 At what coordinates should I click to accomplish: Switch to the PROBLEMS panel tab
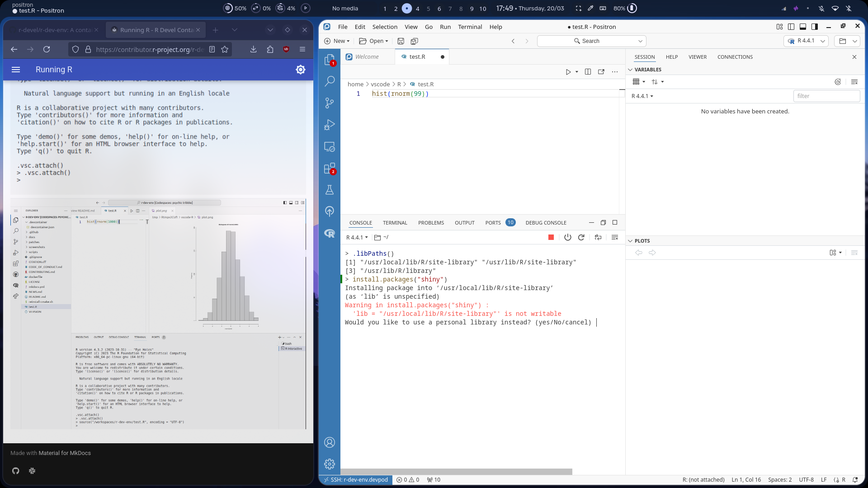tap(431, 223)
